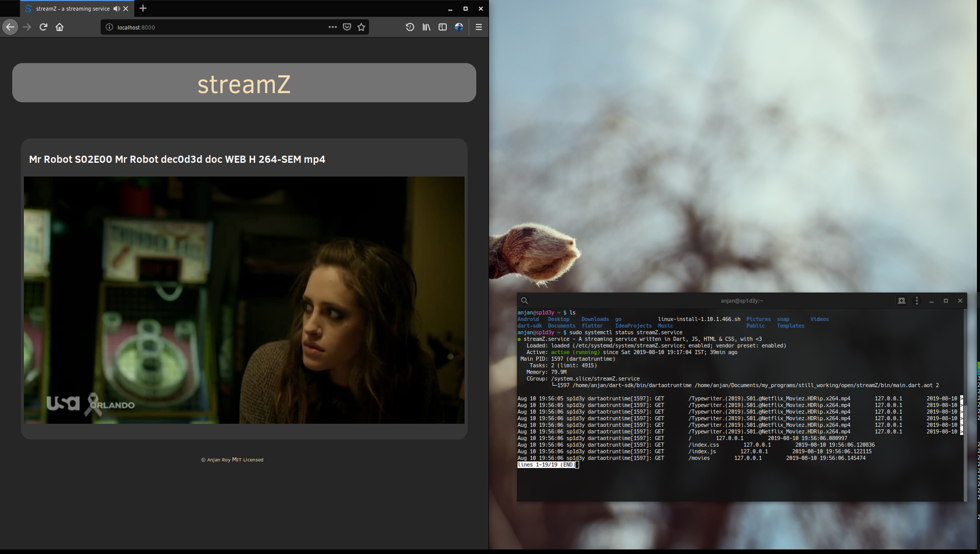The height and width of the screenshot is (554, 980).
Task: View site information for localhost
Action: pos(109,27)
